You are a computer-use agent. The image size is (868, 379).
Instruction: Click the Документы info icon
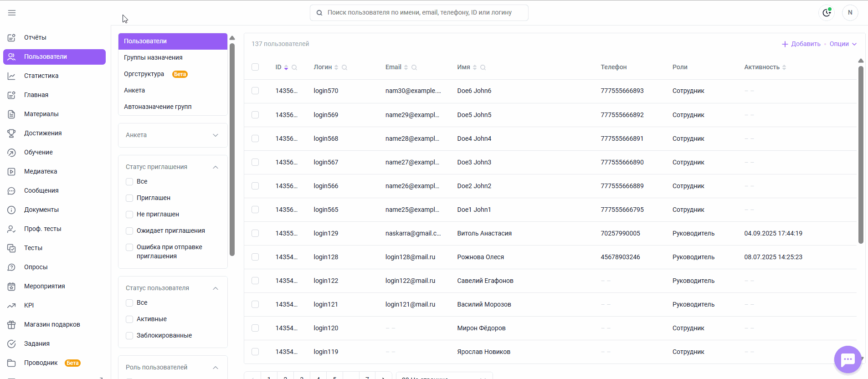pos(12,210)
